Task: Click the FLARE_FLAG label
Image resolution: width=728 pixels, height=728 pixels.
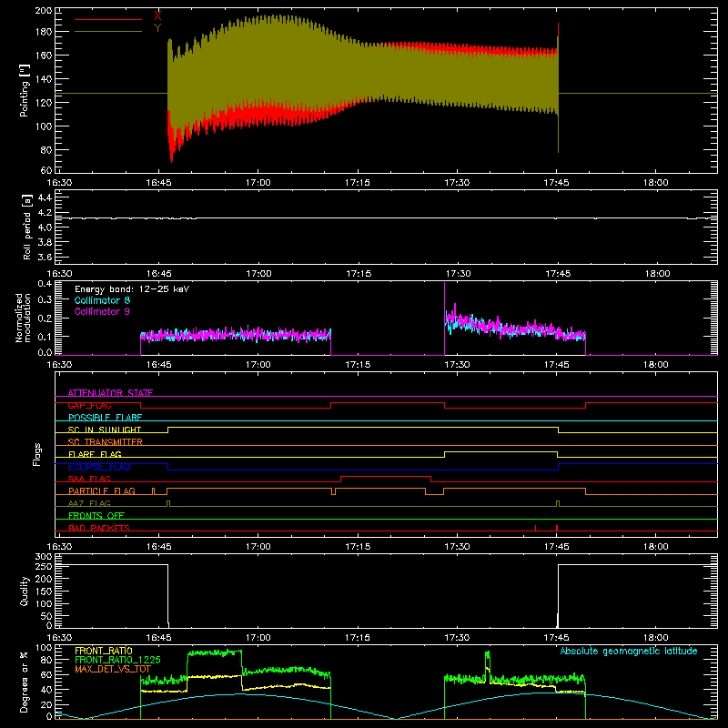Action: [x=95, y=454]
